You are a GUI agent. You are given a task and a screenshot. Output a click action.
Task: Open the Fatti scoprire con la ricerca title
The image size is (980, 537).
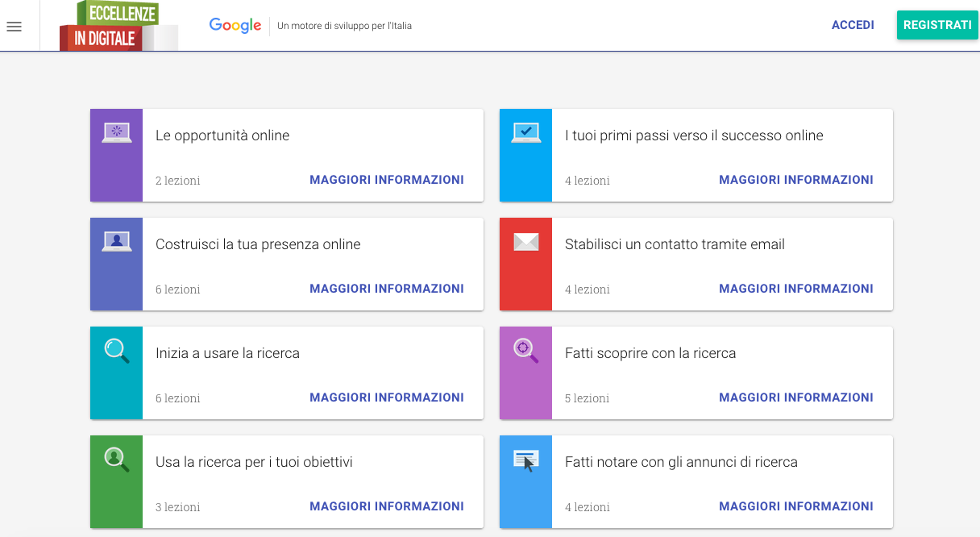[650, 353]
